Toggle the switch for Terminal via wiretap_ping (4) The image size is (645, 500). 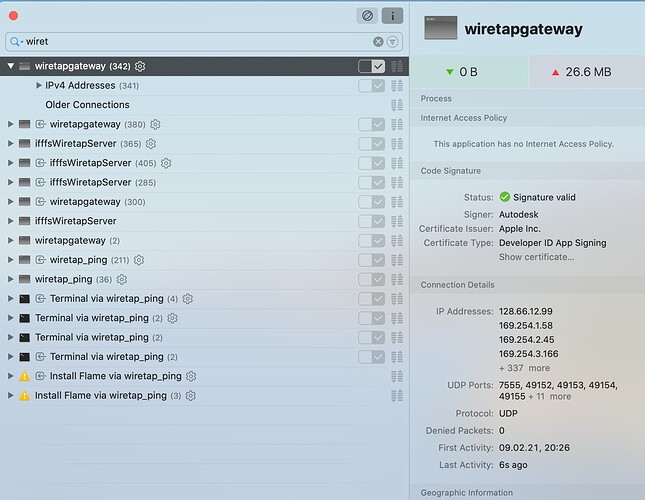pyautogui.click(x=371, y=299)
